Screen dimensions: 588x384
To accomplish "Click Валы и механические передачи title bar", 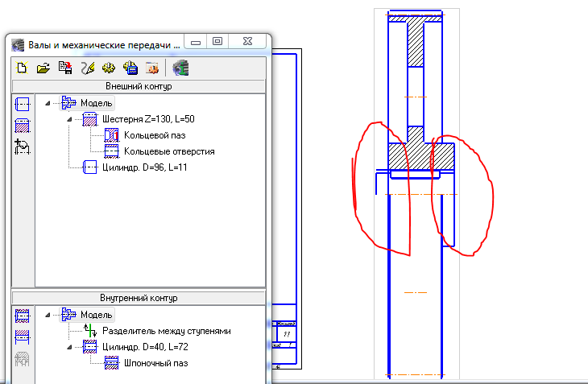I will point(104,45).
